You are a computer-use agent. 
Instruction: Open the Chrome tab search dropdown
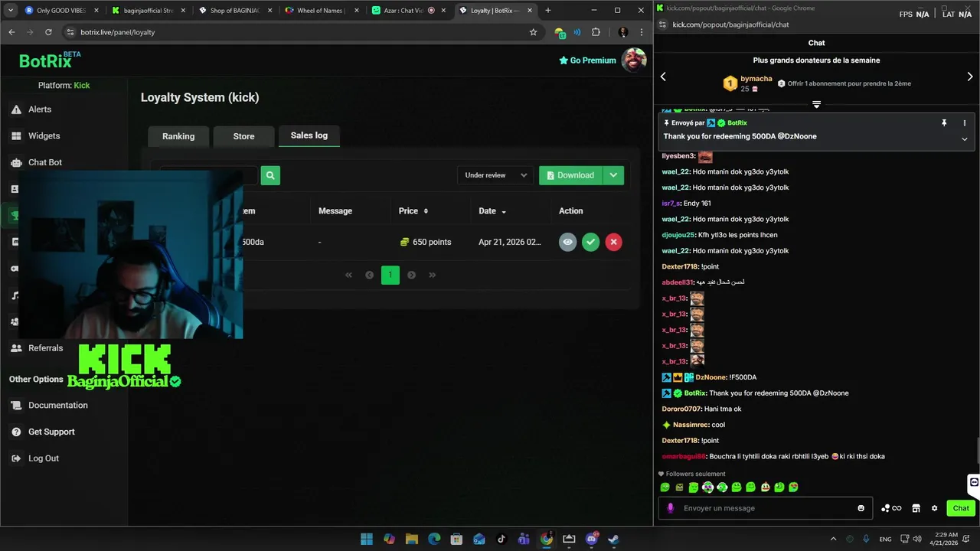click(x=10, y=11)
